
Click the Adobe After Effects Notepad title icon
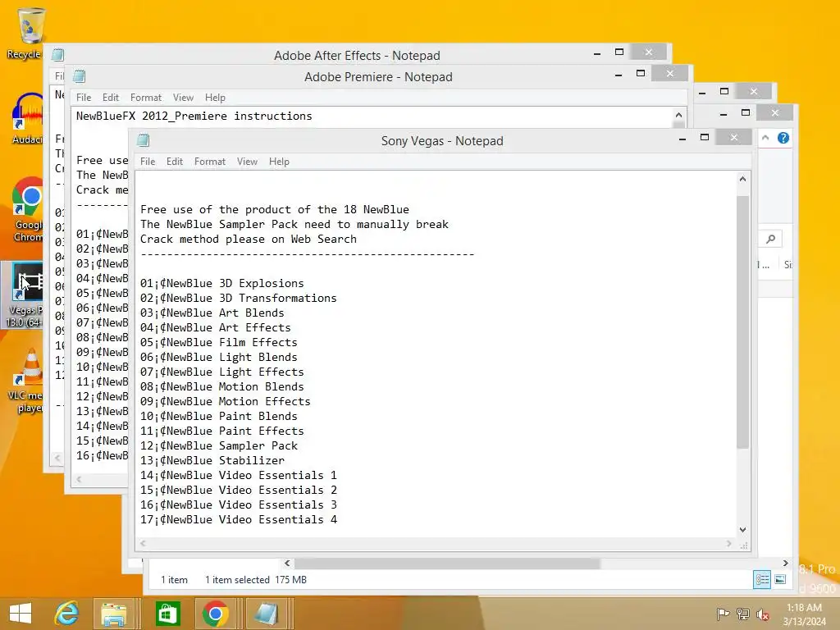point(58,55)
